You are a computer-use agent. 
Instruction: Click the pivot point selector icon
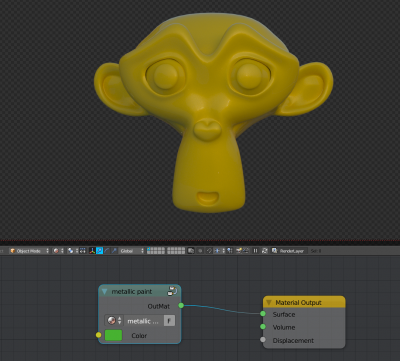coord(71,251)
